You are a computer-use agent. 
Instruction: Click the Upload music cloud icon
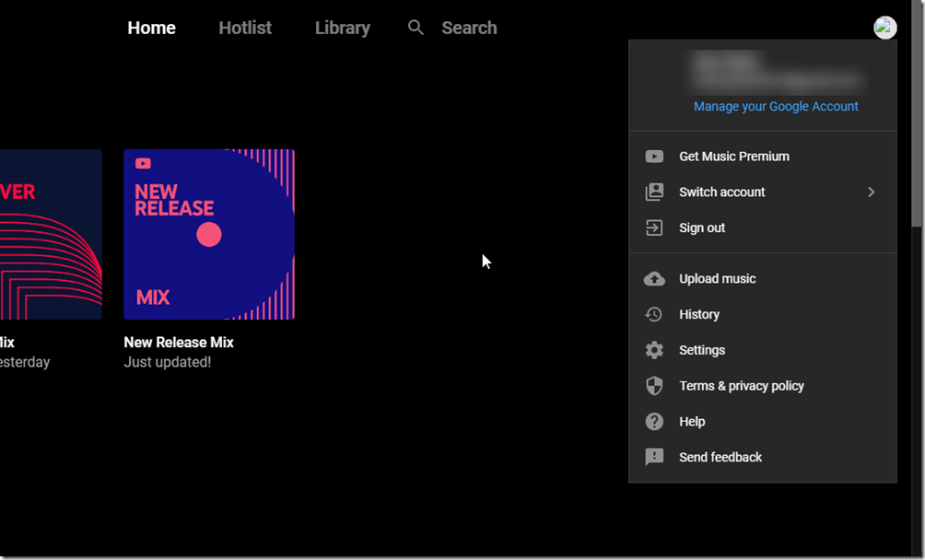pyautogui.click(x=654, y=279)
